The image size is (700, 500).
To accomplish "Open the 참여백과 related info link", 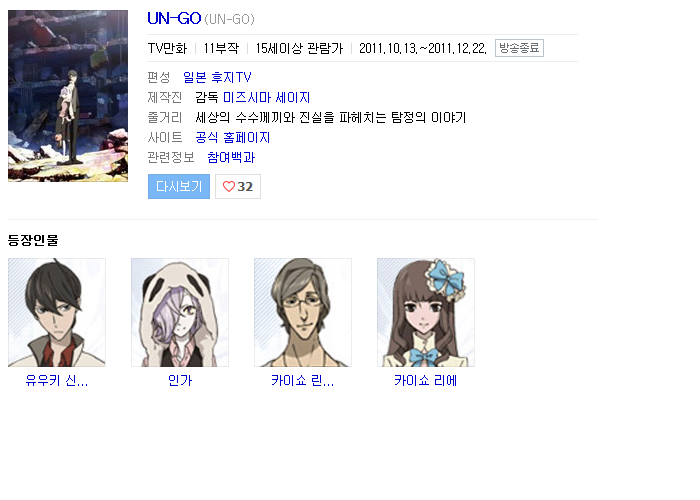I will (231, 158).
